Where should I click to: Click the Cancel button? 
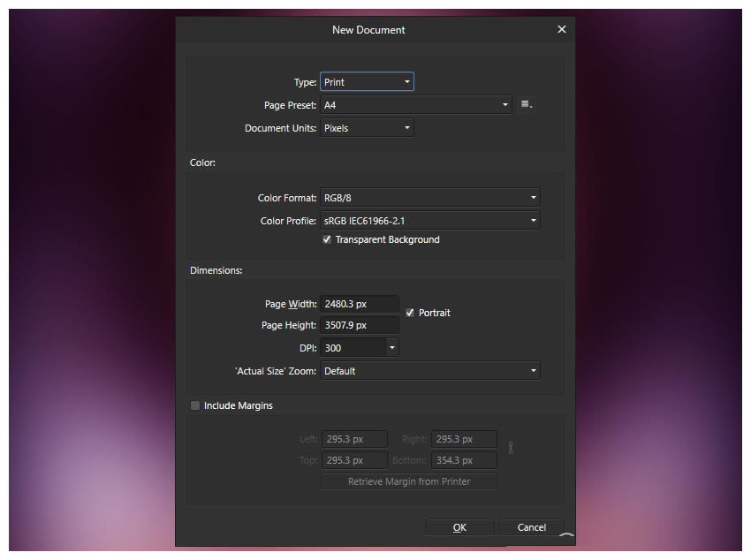(x=531, y=526)
